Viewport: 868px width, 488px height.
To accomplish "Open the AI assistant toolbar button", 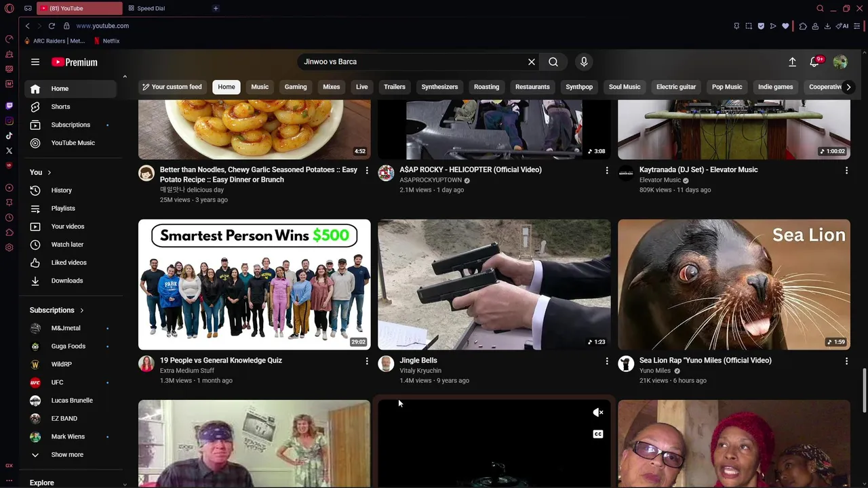I will coord(843,26).
